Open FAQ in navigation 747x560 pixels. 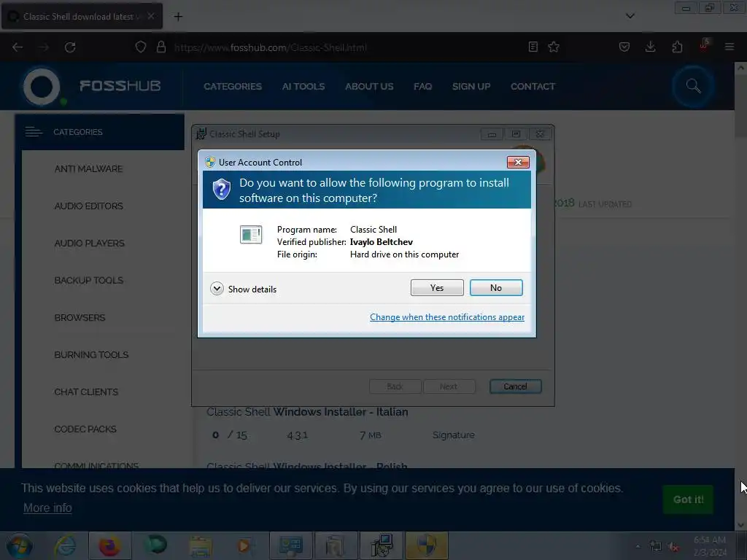422,86
